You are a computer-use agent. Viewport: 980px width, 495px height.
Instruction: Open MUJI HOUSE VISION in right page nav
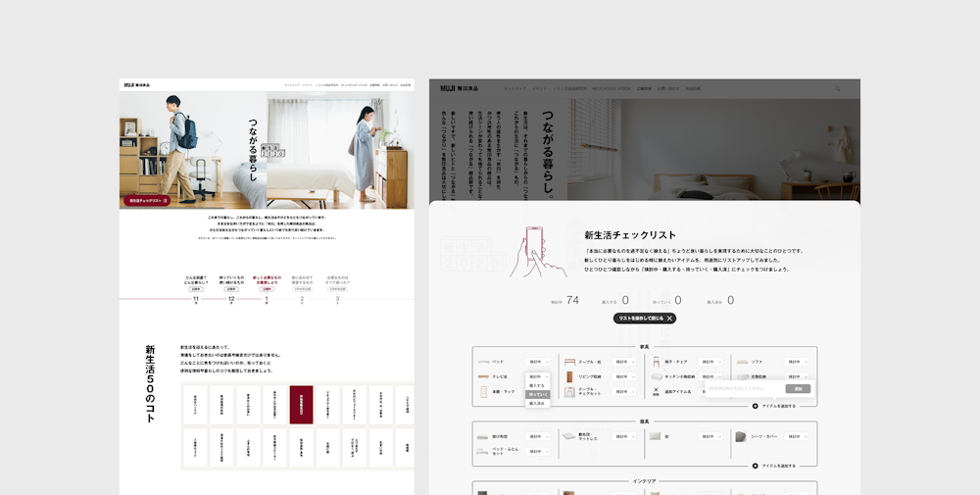tap(612, 89)
